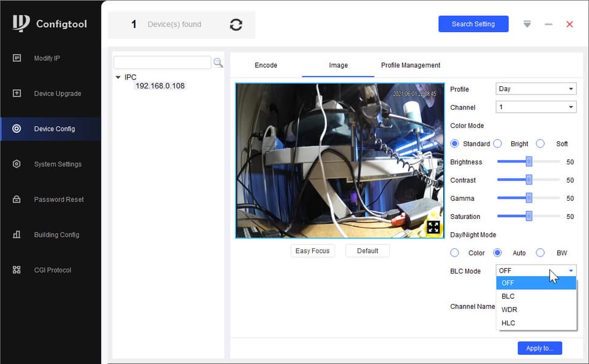The width and height of the screenshot is (589, 364).
Task: Click the magnifier search icon
Action: [218, 62]
